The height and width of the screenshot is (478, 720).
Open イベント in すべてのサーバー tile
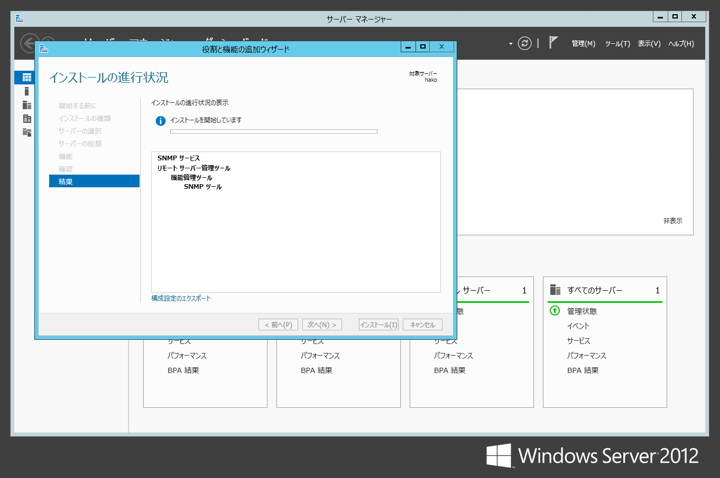pos(578,326)
